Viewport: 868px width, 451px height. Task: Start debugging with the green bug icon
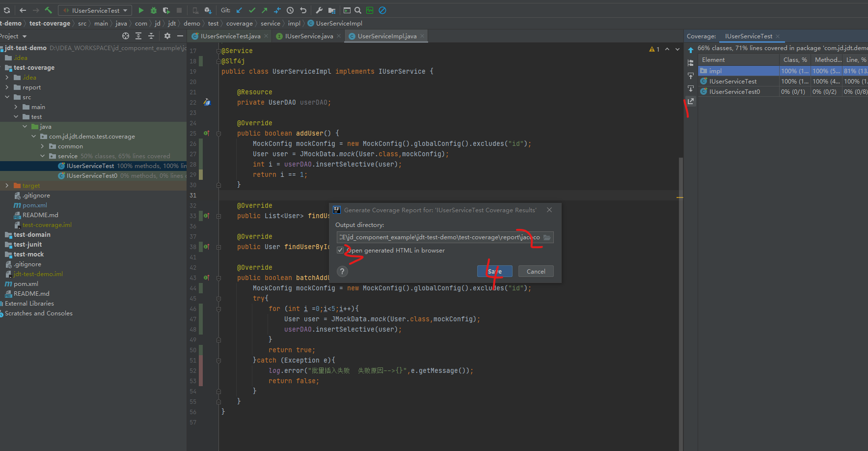click(154, 10)
